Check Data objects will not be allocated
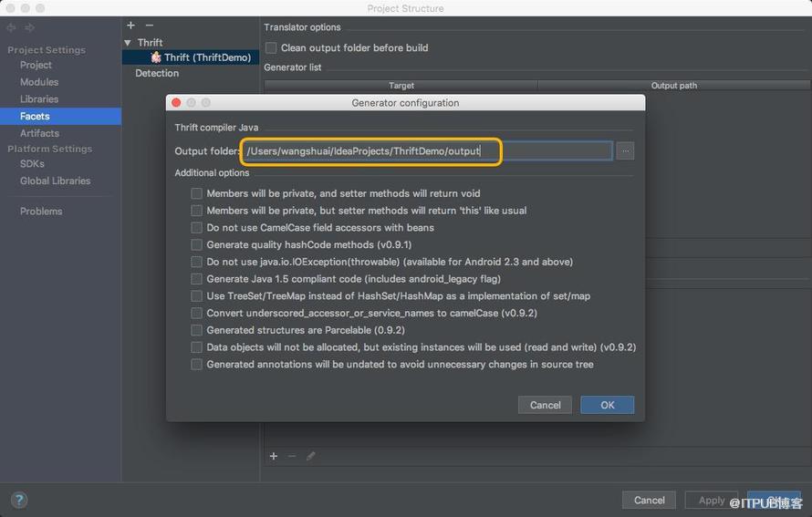 (196, 347)
